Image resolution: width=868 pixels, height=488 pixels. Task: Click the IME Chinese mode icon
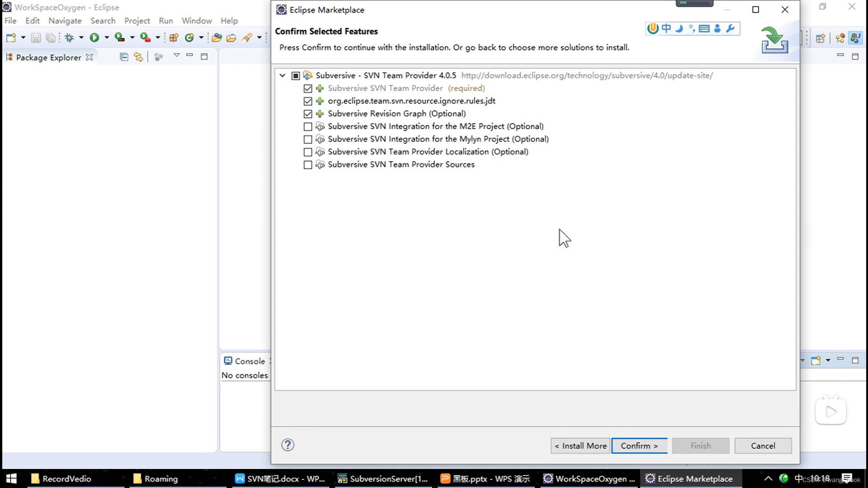[x=666, y=28]
